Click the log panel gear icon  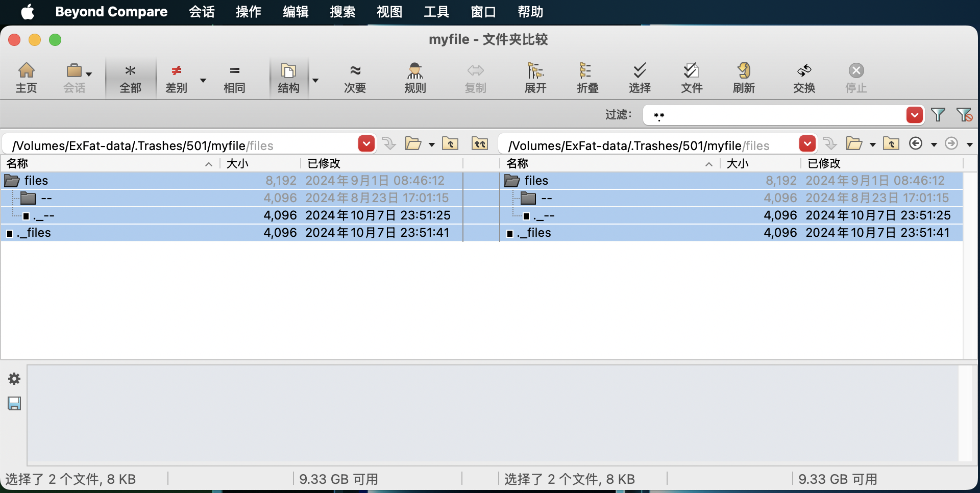(x=14, y=379)
